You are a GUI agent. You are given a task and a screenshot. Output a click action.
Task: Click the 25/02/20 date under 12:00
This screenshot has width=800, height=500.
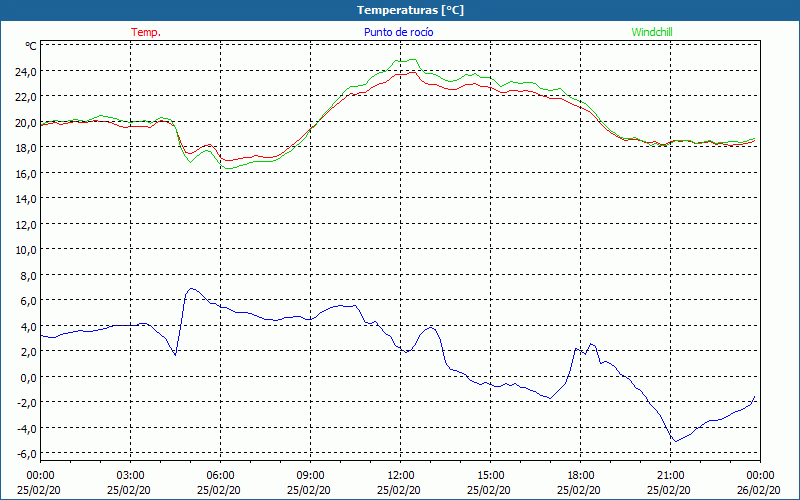pyautogui.click(x=399, y=490)
